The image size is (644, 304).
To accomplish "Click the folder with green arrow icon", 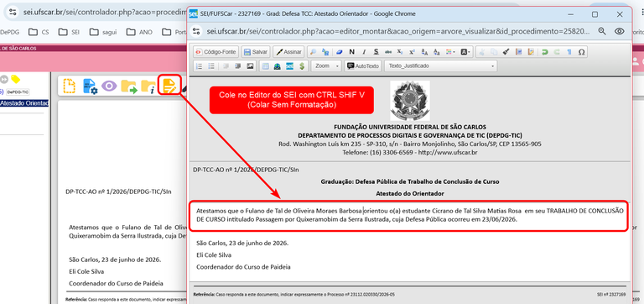I will (x=128, y=86).
